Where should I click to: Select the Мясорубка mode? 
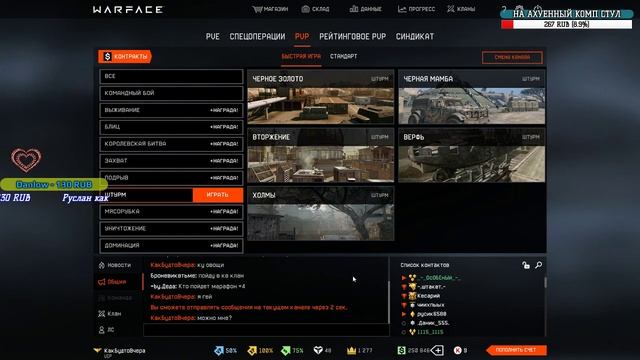coord(171,212)
